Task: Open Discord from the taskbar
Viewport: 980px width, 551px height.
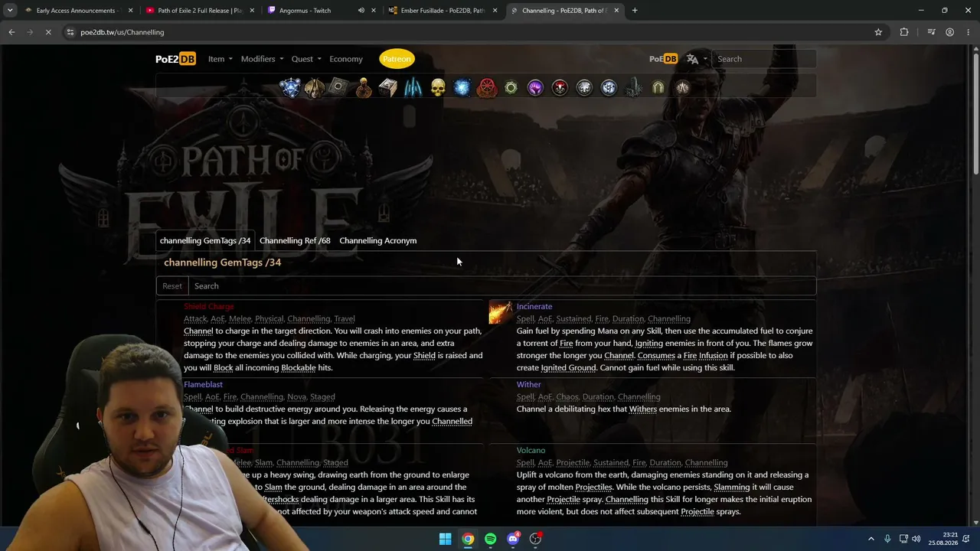Action: 513,539
